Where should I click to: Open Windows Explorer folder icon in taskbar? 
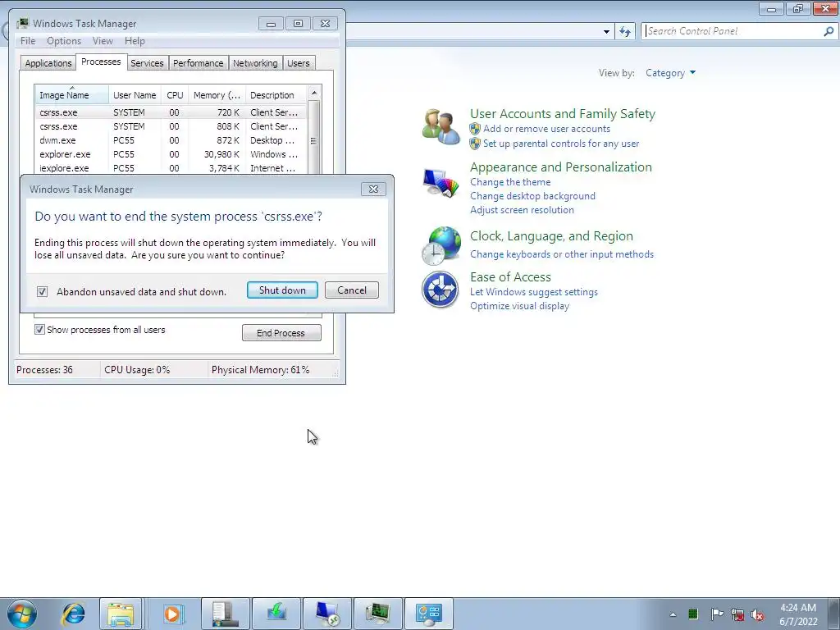tap(121, 614)
